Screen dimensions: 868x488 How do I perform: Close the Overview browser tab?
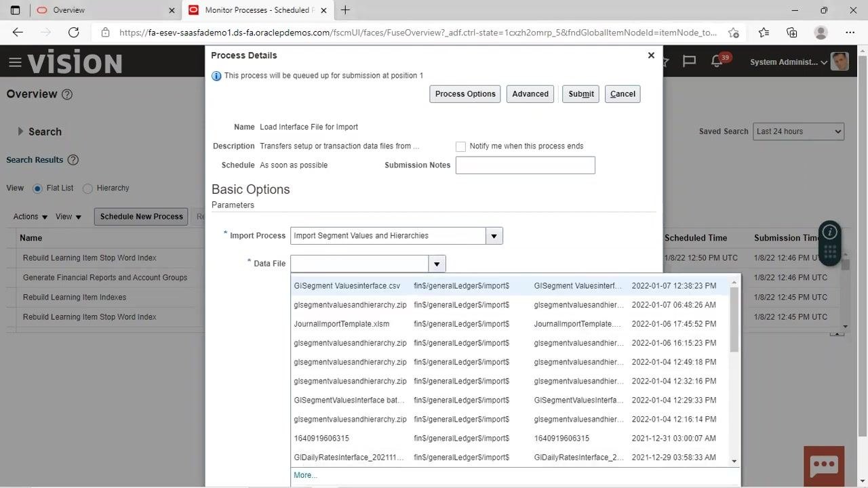(x=172, y=10)
